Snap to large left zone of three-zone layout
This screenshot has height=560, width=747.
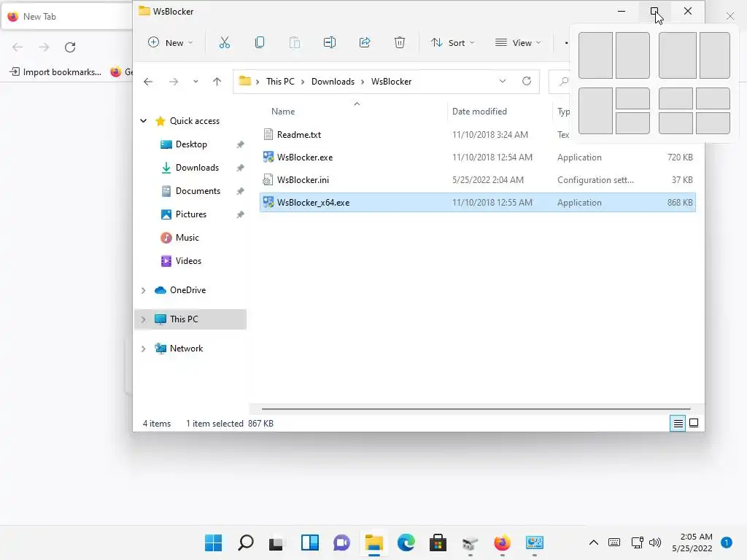(595, 111)
